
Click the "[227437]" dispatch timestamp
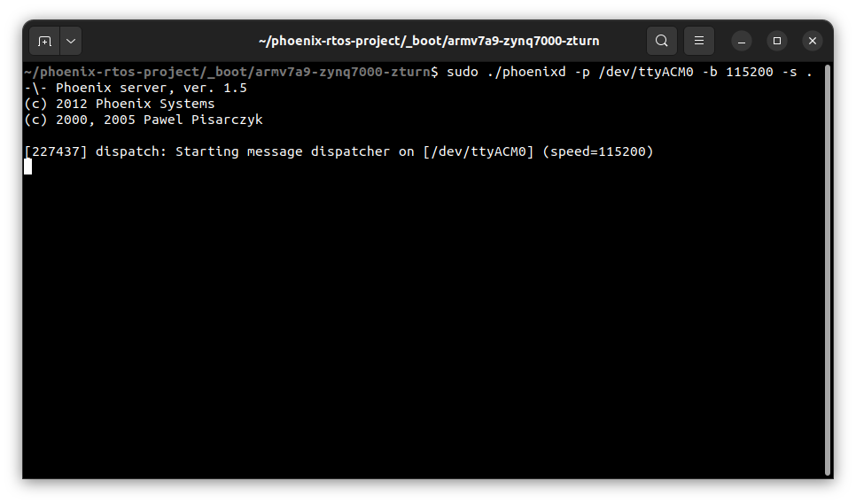pyautogui.click(x=56, y=151)
